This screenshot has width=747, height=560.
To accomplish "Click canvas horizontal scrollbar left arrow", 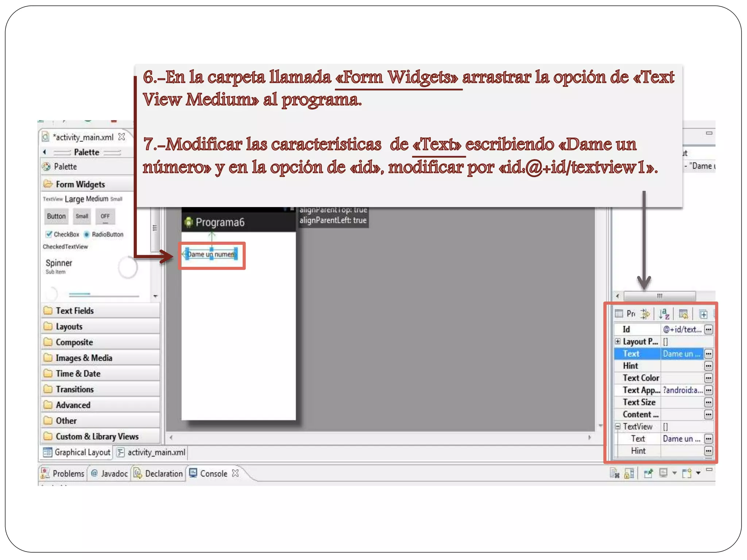I will tap(171, 437).
